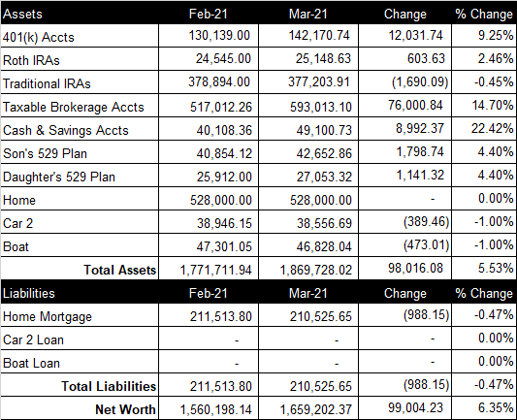Select Car 2 change cell (389.46)
The width and height of the screenshot is (517, 420).
404,222
